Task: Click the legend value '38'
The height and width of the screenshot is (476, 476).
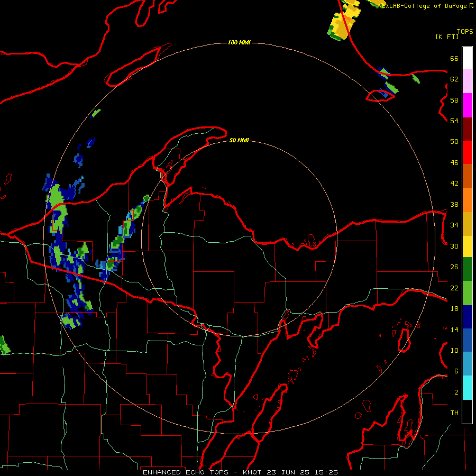Action: (454, 204)
